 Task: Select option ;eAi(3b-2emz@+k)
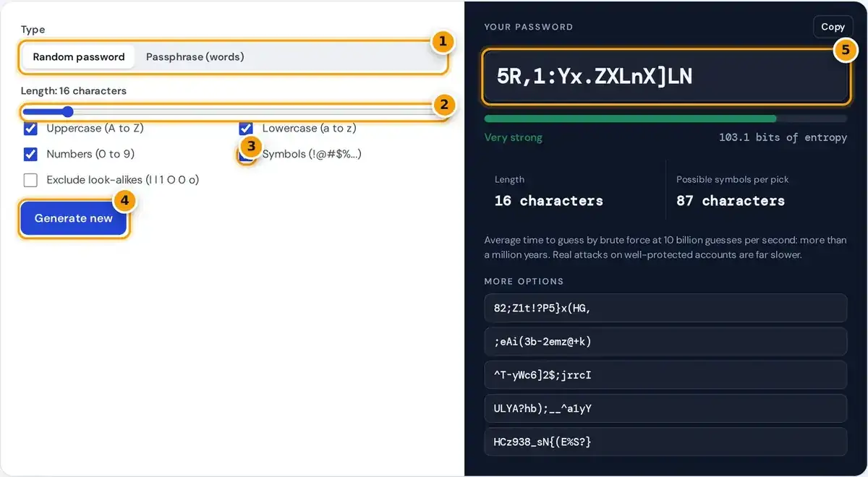665,341
